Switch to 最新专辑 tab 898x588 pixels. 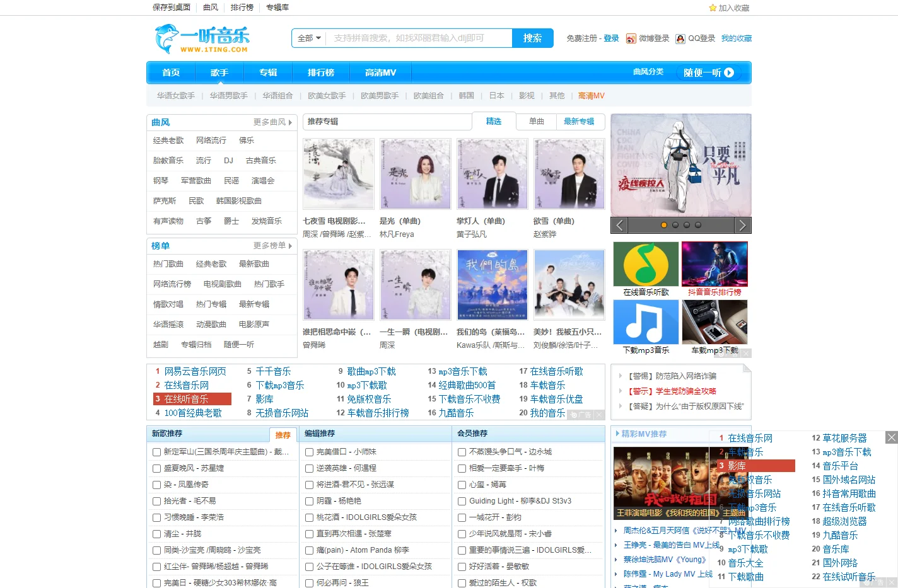coord(579,122)
